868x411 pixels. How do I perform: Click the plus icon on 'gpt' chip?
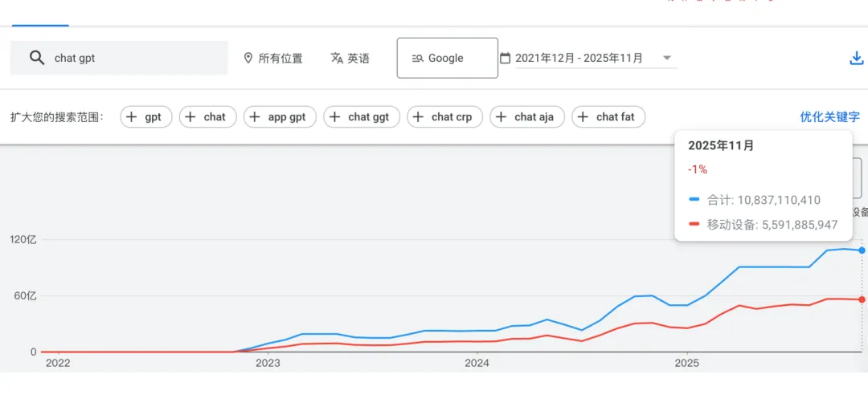[132, 116]
